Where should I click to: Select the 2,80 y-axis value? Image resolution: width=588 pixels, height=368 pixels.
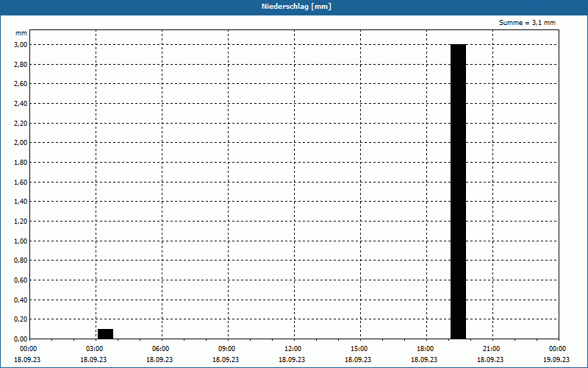tap(21, 64)
